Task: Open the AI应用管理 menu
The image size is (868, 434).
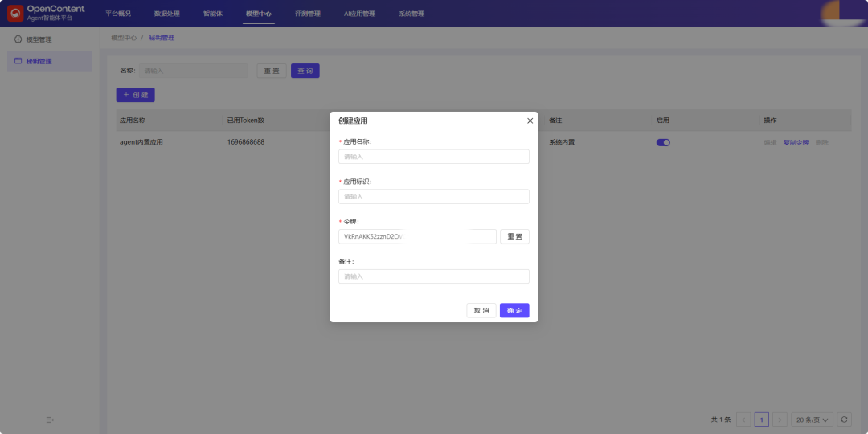Action: pos(359,14)
